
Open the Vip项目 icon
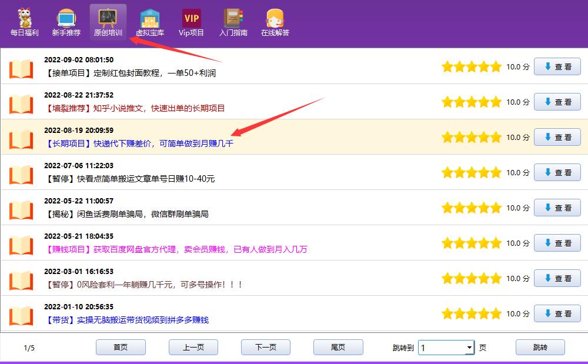tap(191, 18)
